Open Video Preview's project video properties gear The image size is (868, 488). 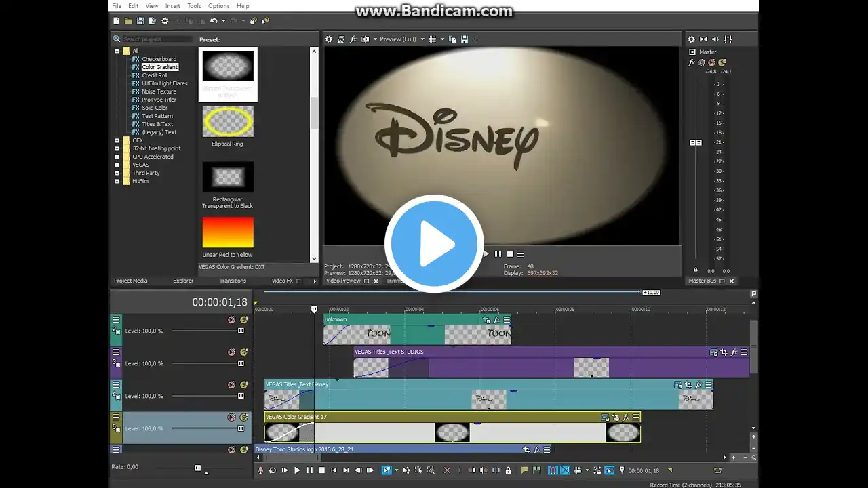click(329, 39)
